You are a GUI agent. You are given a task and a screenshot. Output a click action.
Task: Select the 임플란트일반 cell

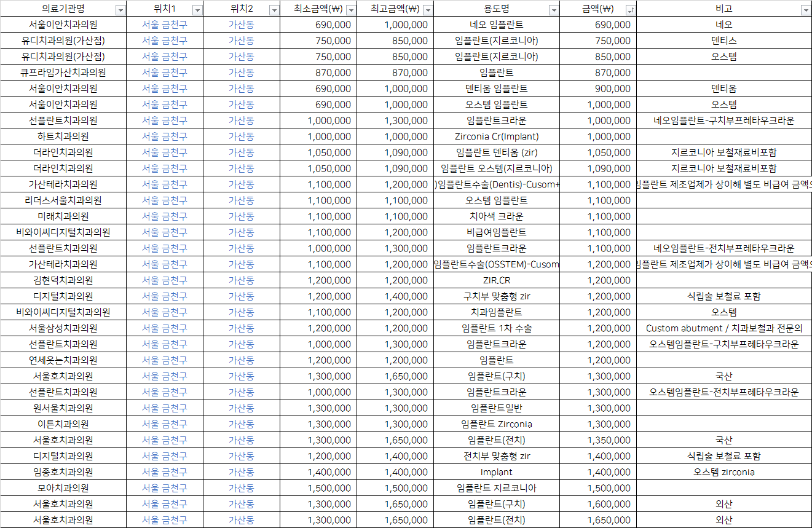click(x=497, y=408)
